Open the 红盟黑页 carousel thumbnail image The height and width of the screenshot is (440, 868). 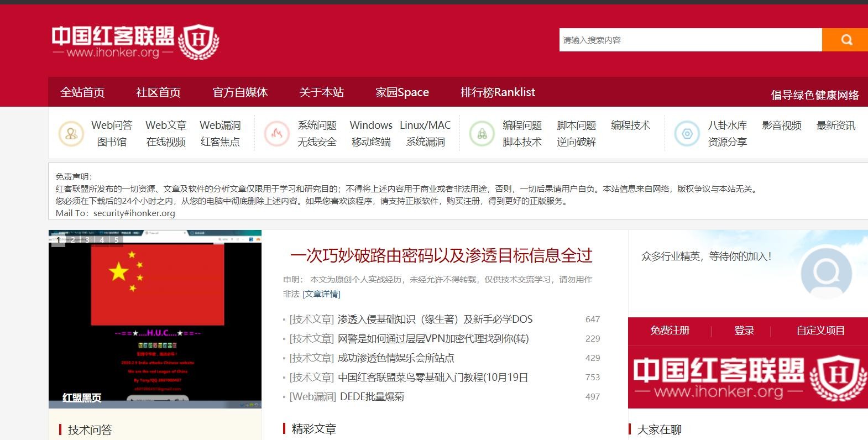(x=155, y=319)
